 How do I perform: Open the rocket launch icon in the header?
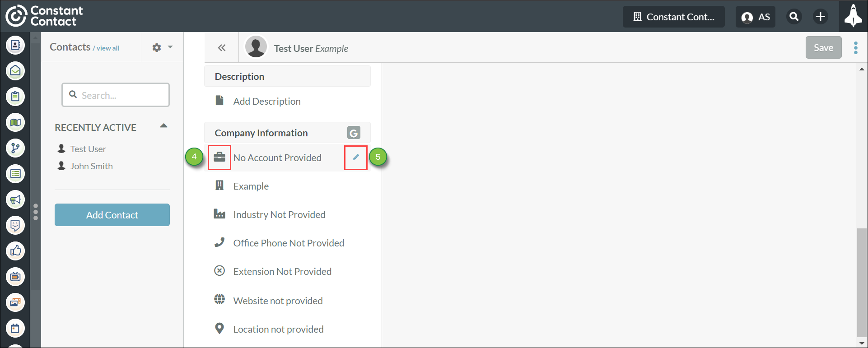click(x=853, y=16)
